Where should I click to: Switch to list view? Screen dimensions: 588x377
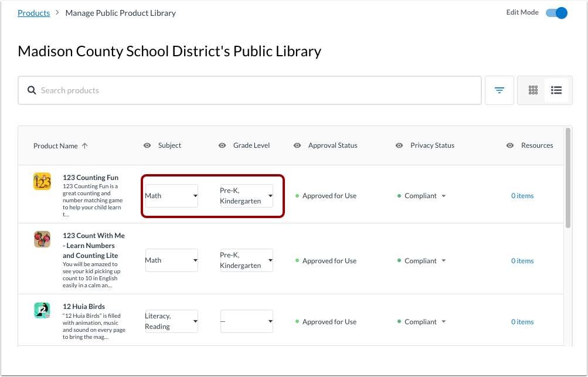pos(556,90)
